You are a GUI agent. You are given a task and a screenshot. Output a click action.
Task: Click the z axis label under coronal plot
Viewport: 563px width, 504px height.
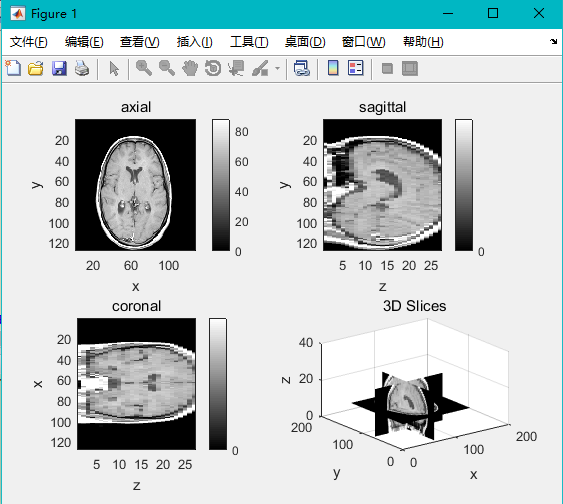coord(136,486)
